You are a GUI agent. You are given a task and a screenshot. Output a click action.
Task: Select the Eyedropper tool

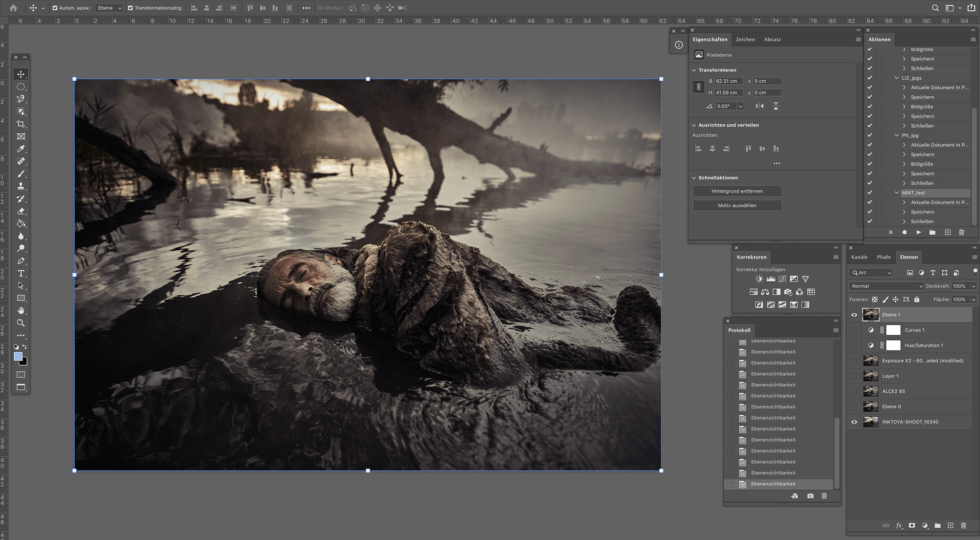[21, 149]
